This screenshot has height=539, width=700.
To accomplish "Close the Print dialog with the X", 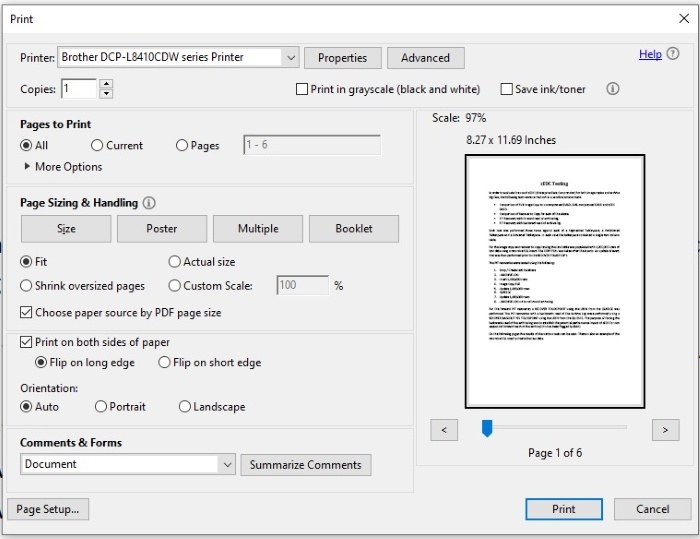I will tap(683, 19).
